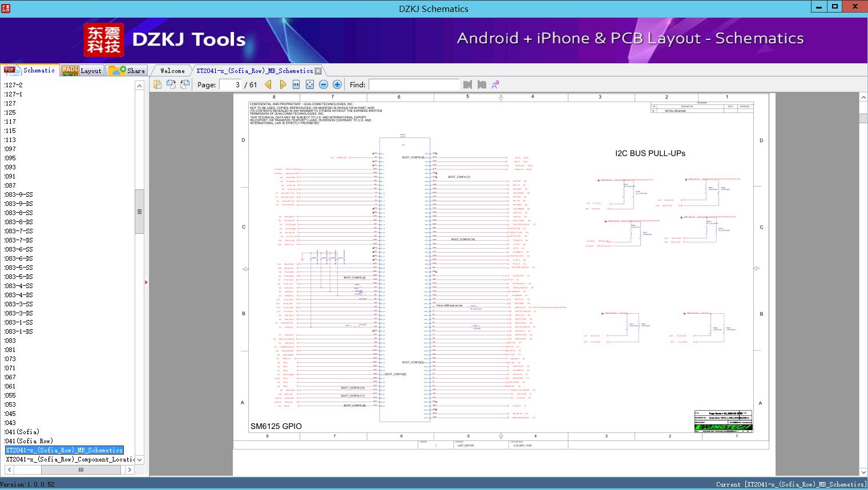868x490 pixels.
Task: Click the first copy icon in toolbar
Action: click(158, 84)
